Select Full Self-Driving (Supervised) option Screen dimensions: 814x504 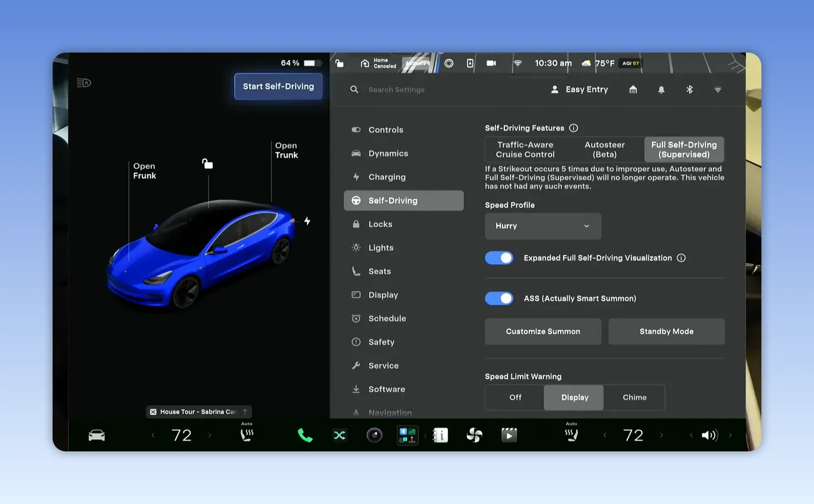[x=684, y=150]
